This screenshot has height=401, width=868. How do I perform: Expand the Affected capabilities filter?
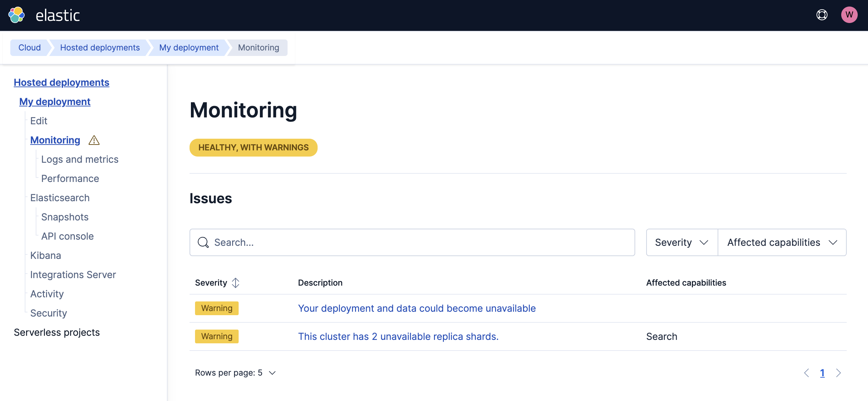pos(783,242)
